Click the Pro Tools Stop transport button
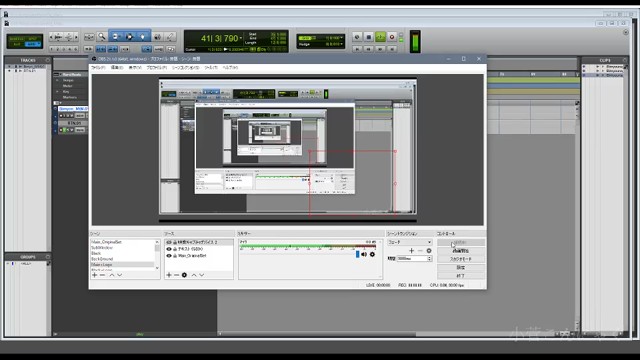 click(369, 37)
